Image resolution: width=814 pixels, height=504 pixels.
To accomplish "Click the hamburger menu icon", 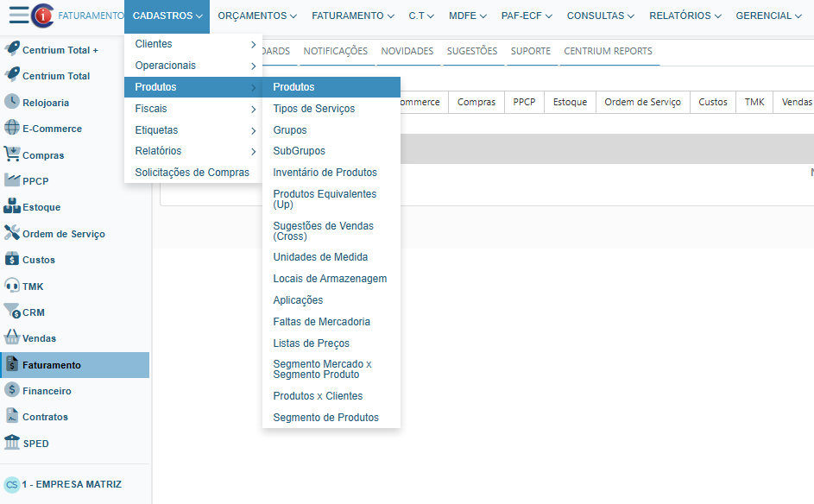I will [x=17, y=16].
